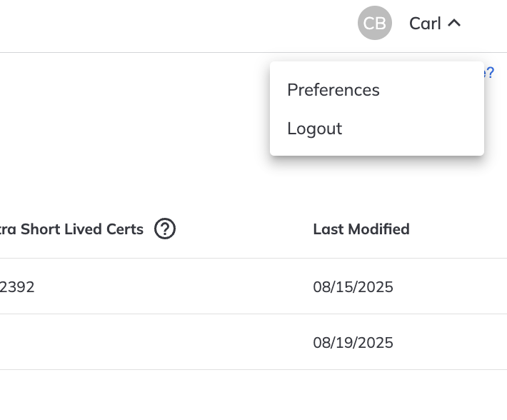Click the 2392 certs count cell
507x420 pixels.
17,287
